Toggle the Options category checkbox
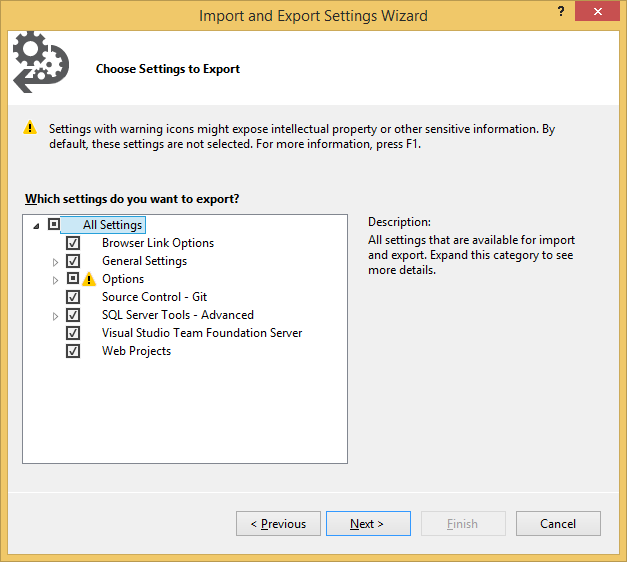Screen dimensions: 627x562 73,279
